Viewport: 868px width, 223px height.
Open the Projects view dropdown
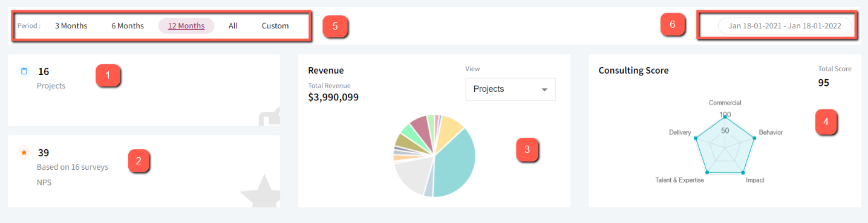click(x=511, y=89)
